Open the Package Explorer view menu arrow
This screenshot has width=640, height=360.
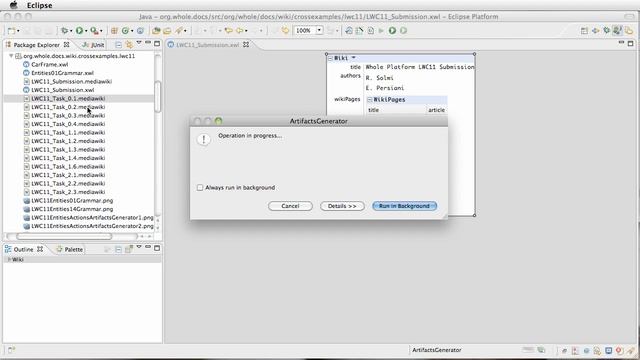[x=139, y=42]
